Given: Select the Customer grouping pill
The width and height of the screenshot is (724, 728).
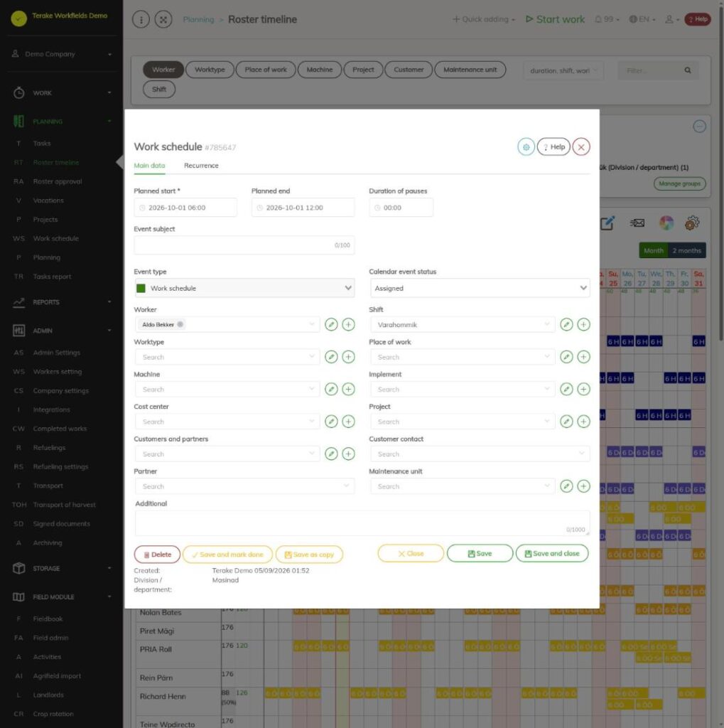Looking at the screenshot, I should 409,70.
